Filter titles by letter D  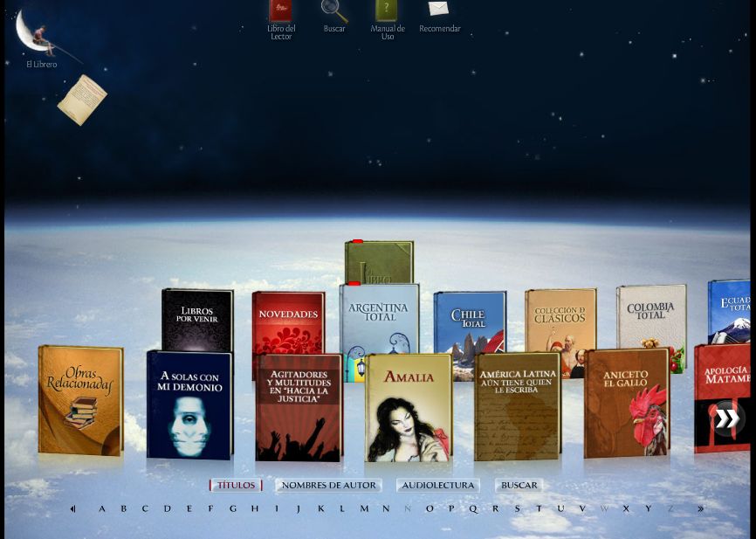click(168, 508)
